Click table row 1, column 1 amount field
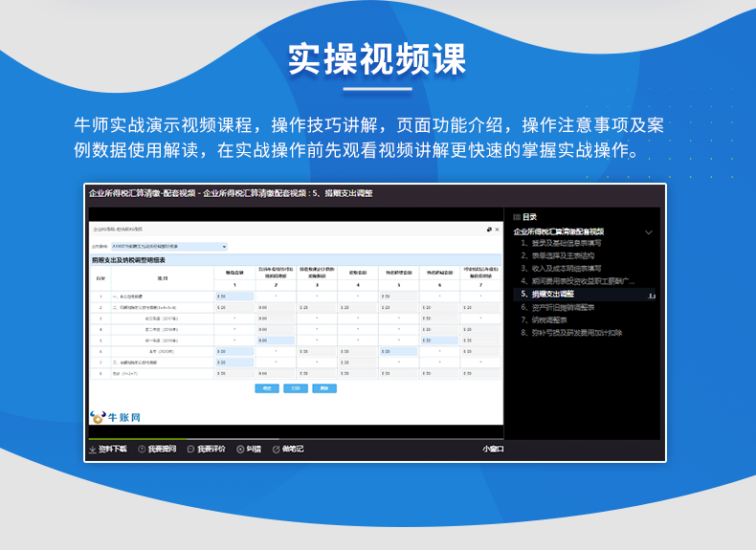Viewport: 756px width, 550px height. (234, 297)
